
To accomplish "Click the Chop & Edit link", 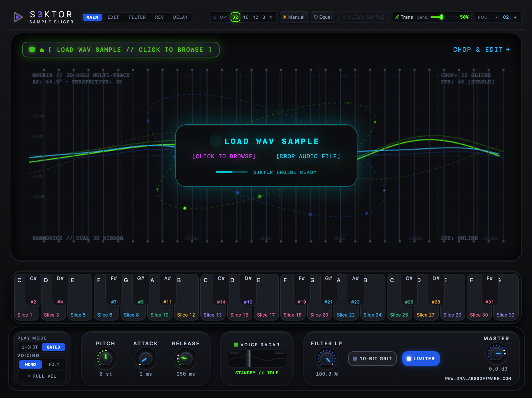I will pos(481,49).
